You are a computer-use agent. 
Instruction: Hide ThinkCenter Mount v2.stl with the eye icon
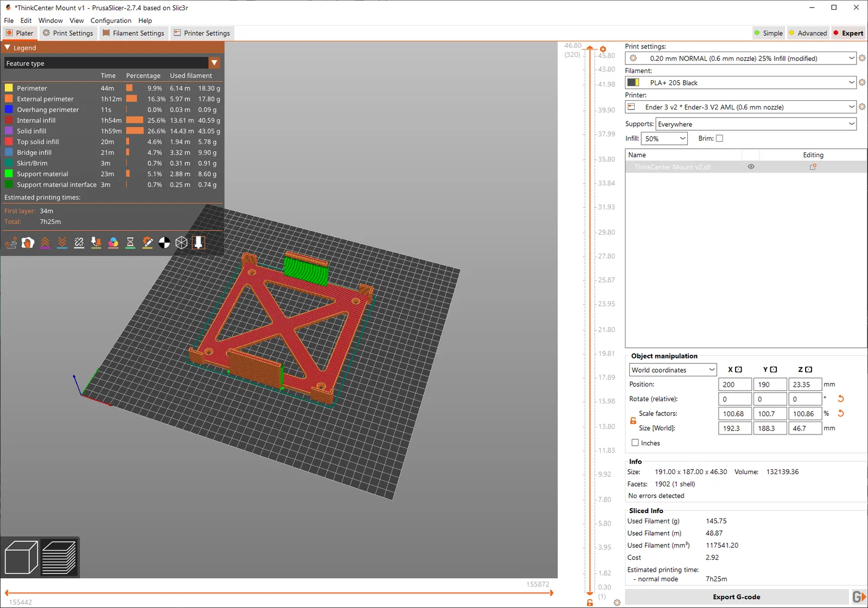[x=751, y=167]
